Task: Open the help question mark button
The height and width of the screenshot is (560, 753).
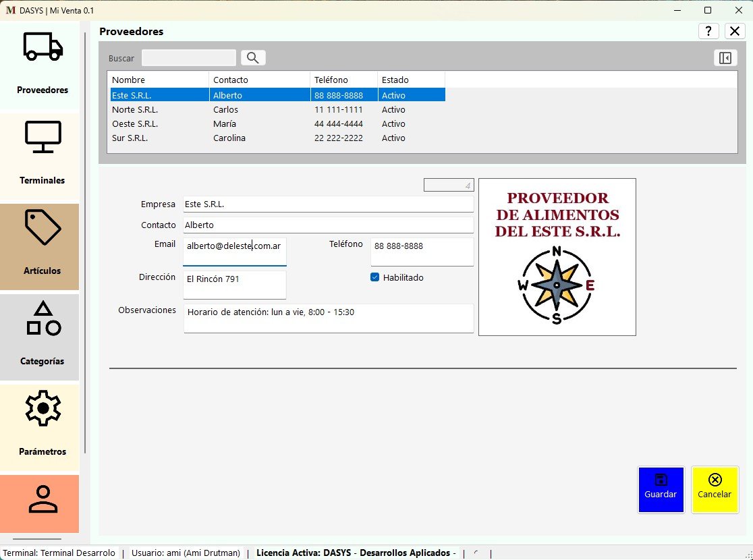Action: click(x=708, y=31)
